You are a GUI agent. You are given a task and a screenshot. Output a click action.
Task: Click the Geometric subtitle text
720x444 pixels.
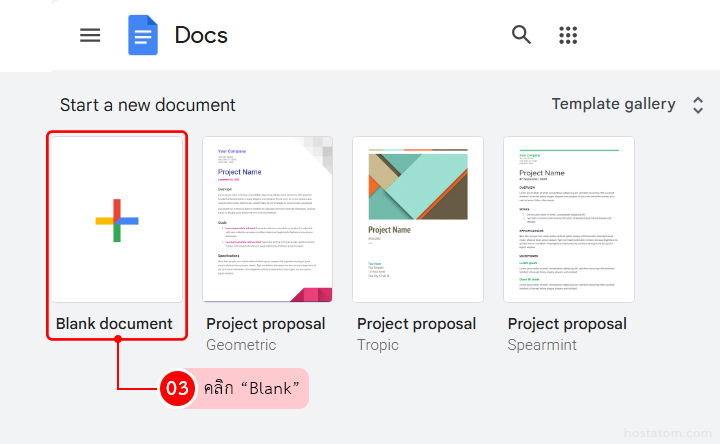241,345
